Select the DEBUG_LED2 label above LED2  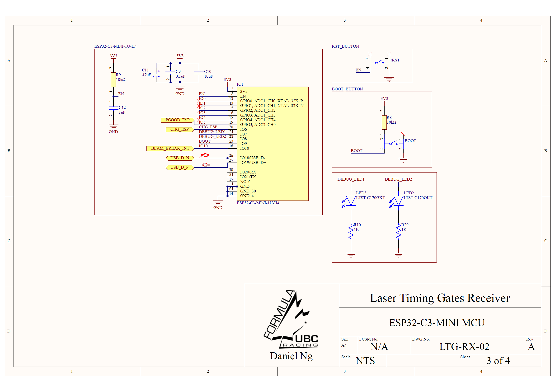(x=399, y=179)
